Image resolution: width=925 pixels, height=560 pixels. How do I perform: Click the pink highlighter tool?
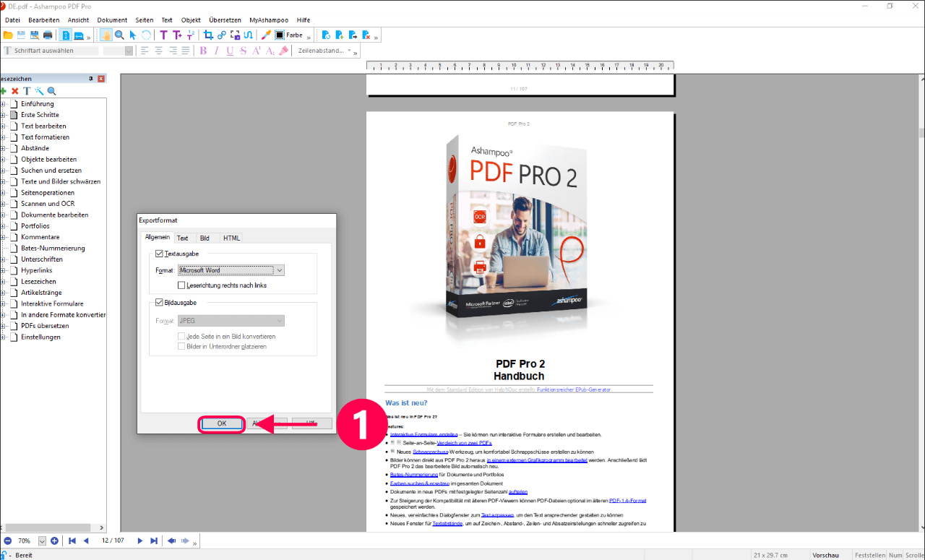click(x=283, y=51)
